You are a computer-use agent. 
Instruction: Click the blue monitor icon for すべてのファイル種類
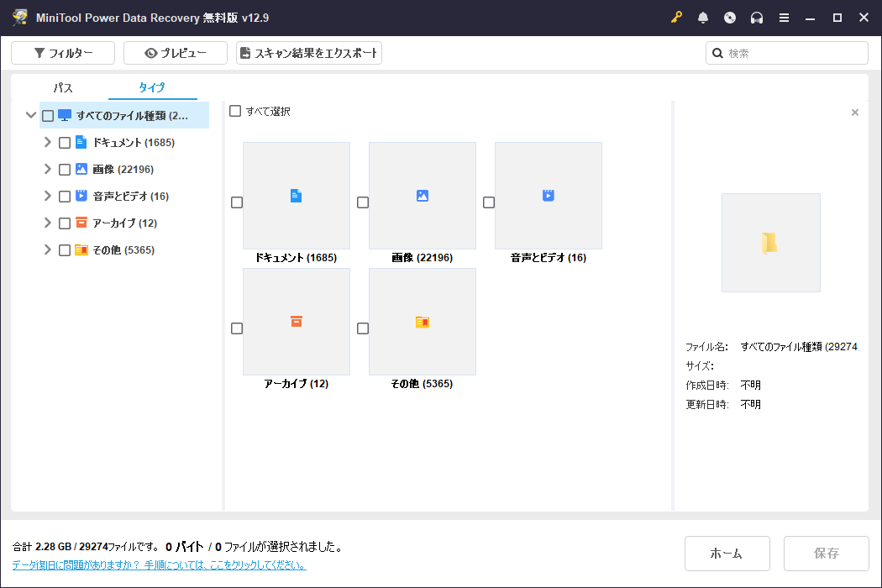pos(65,115)
